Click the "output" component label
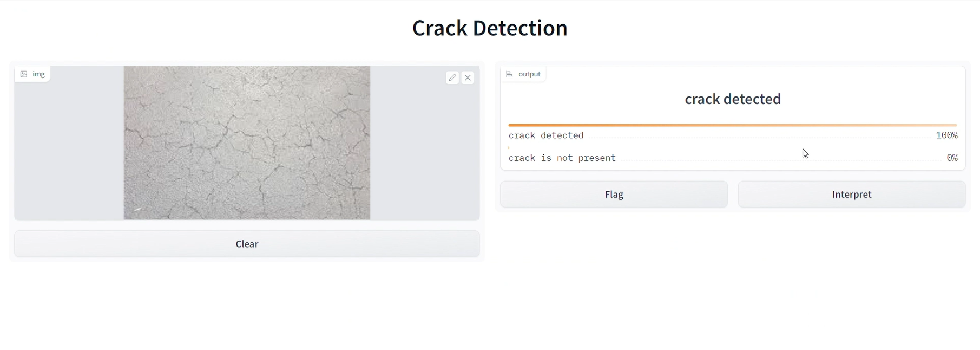The width and height of the screenshot is (980, 350). pyautogui.click(x=529, y=74)
